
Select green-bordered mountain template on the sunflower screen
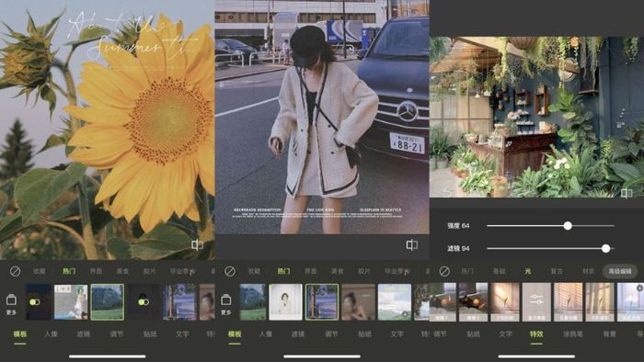click(x=108, y=302)
